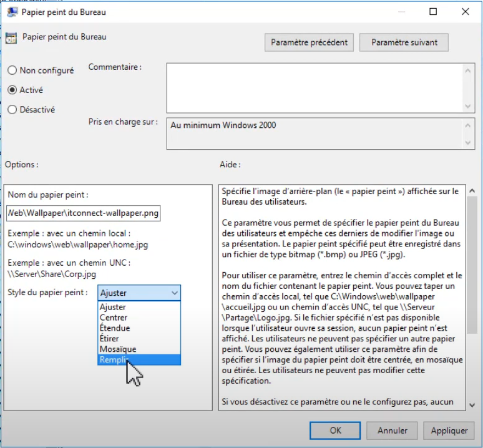Click the Nom du papier peint field
Viewport: 483px width, 448px height.
[83, 213]
